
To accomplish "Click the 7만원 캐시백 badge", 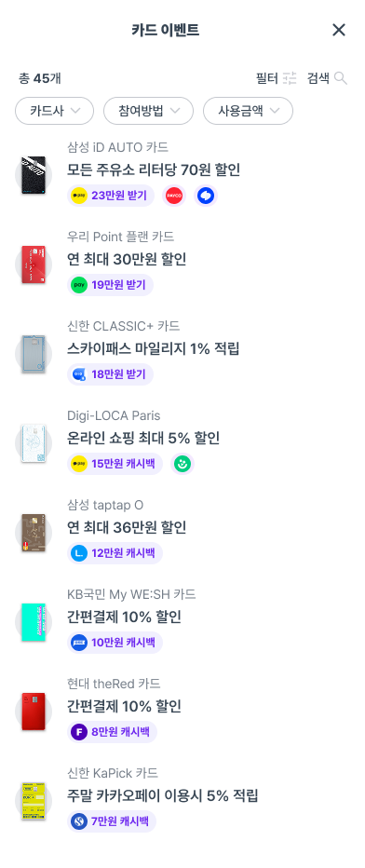I will pyautogui.click(x=112, y=821).
